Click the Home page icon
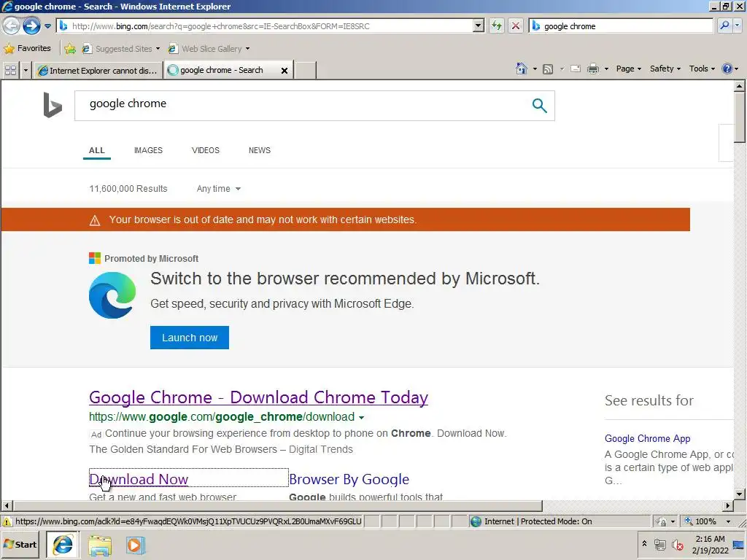The image size is (747, 560). click(522, 69)
